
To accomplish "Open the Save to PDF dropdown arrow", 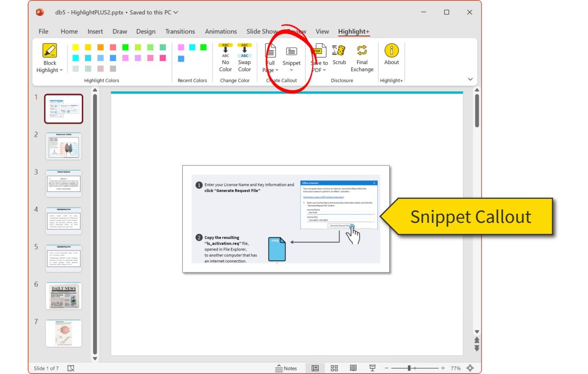I will [324, 70].
